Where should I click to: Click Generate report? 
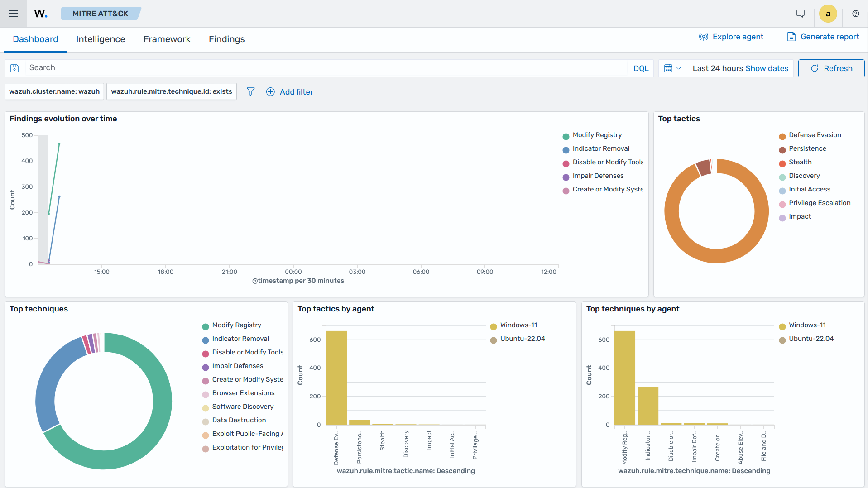(x=823, y=37)
